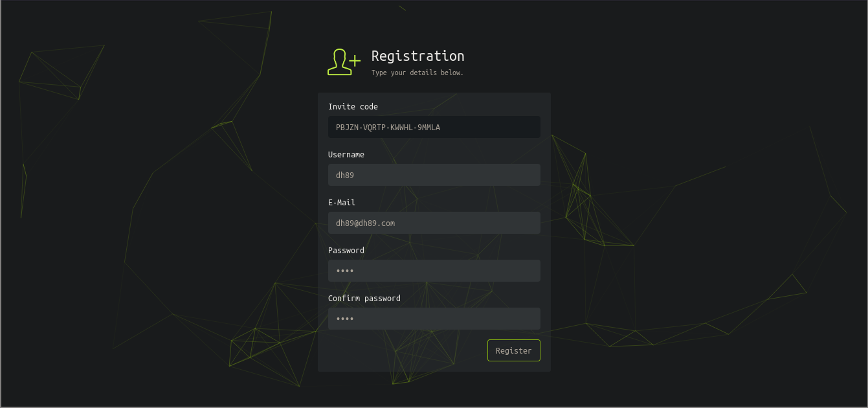Click into the Confirm password field
Viewport: 868px width, 408px height.
[434, 319]
